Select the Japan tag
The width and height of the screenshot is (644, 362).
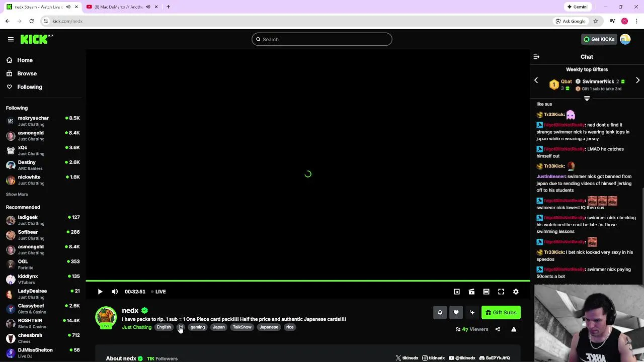tap(219, 327)
